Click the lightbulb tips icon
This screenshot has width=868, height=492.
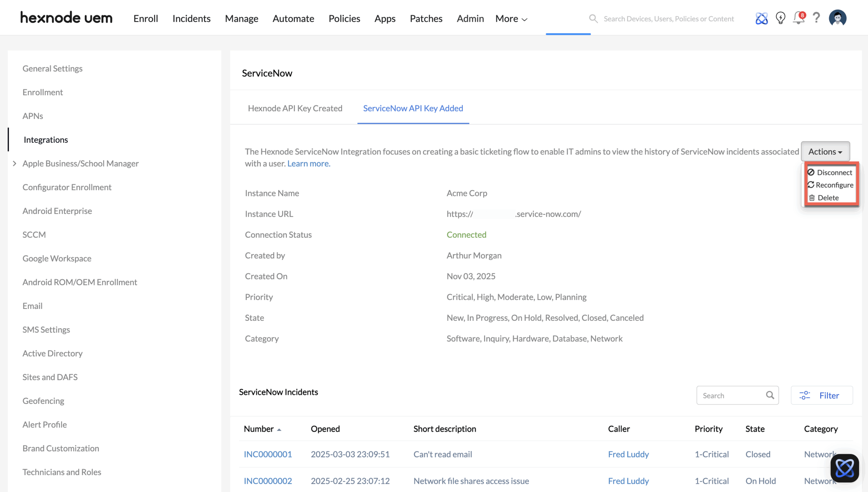pyautogui.click(x=780, y=18)
